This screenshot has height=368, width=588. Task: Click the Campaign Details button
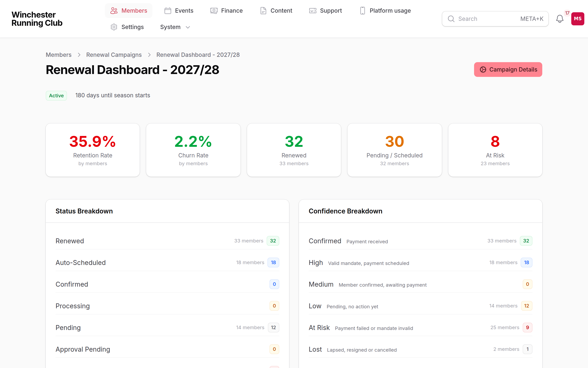508,70
